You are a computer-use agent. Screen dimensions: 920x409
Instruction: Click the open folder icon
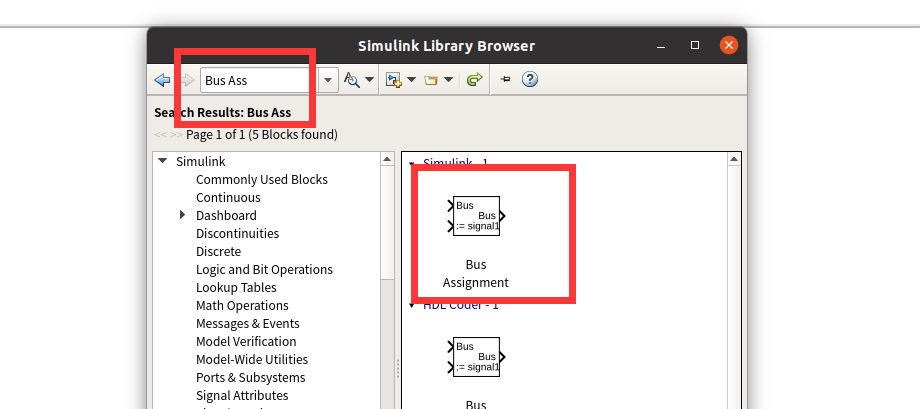[431, 80]
